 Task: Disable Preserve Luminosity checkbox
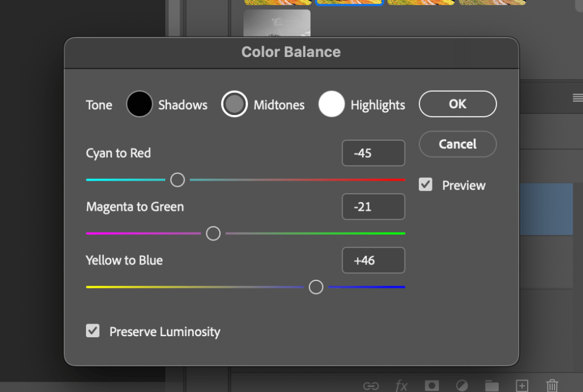pyautogui.click(x=93, y=331)
